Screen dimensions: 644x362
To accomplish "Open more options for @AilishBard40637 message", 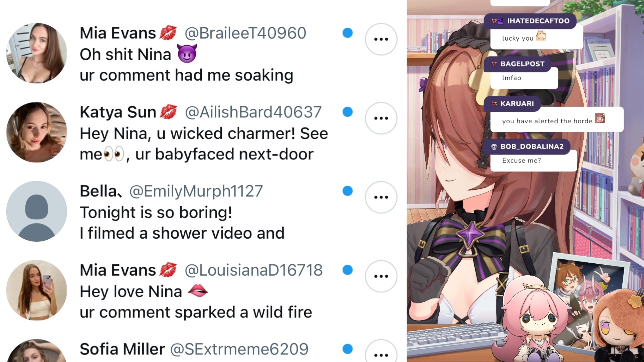I will (x=381, y=118).
